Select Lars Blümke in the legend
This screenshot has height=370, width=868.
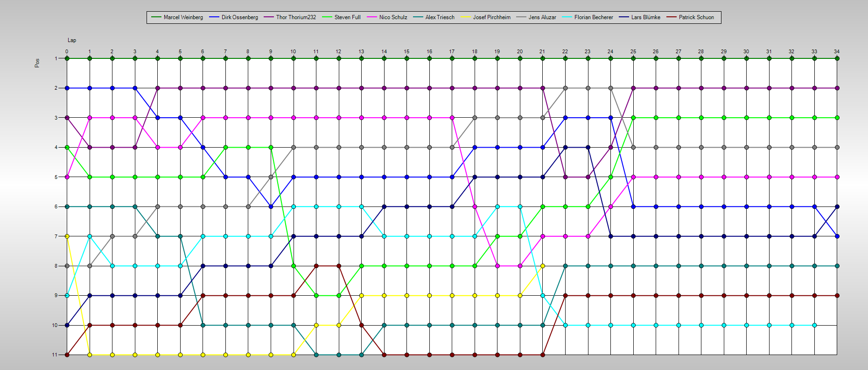(639, 17)
